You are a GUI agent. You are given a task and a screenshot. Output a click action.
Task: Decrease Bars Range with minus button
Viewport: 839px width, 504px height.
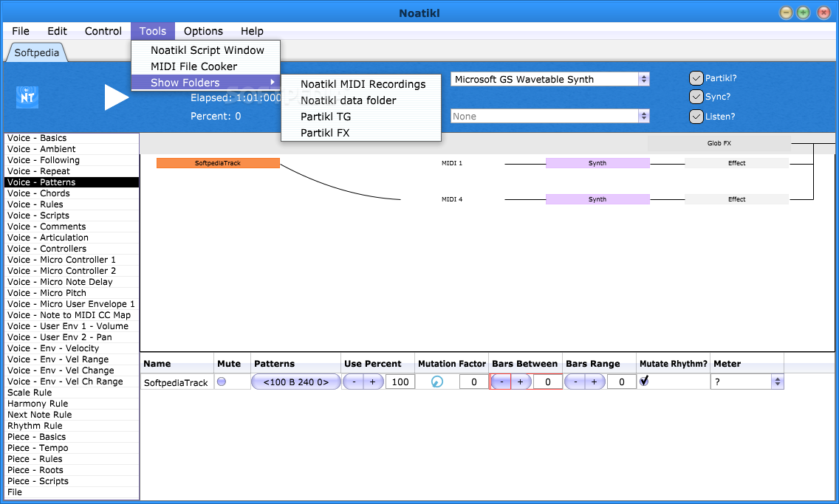[575, 382]
